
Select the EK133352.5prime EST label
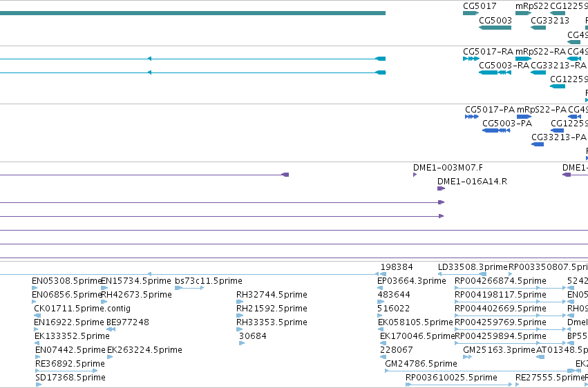72,336
